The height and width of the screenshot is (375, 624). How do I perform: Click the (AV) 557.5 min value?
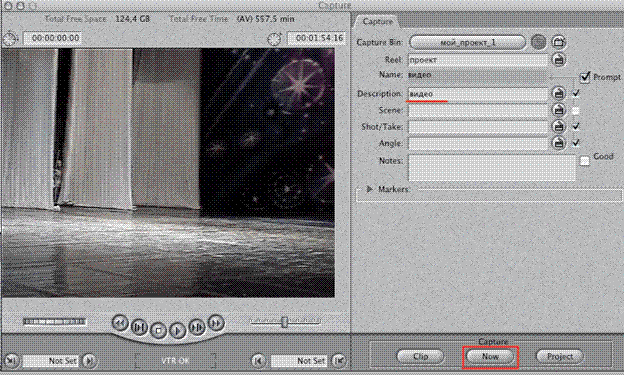(265, 19)
